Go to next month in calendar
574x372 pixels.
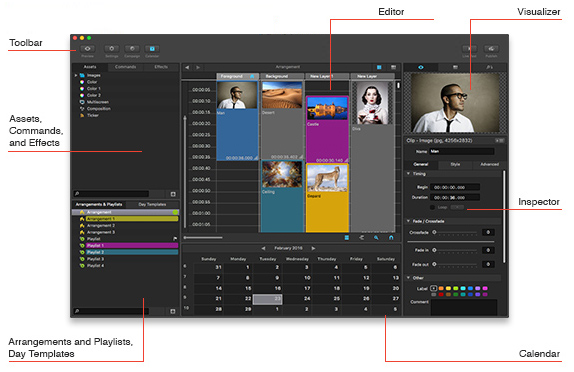[x=313, y=248]
